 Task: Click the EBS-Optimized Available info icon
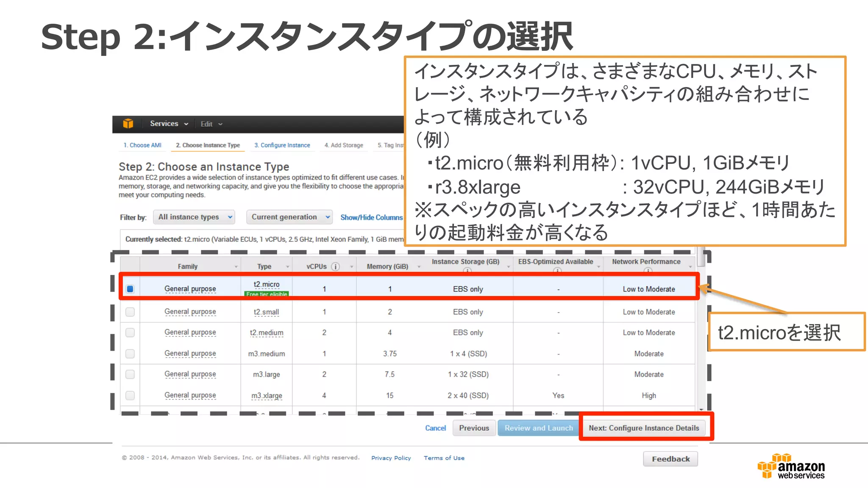point(557,270)
